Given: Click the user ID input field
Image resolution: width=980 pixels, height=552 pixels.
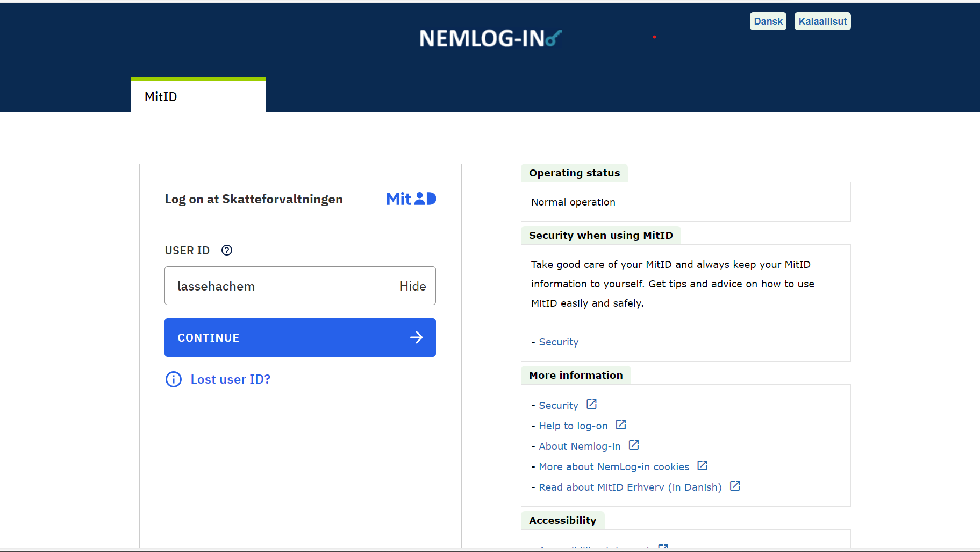Looking at the screenshot, I should click(300, 286).
